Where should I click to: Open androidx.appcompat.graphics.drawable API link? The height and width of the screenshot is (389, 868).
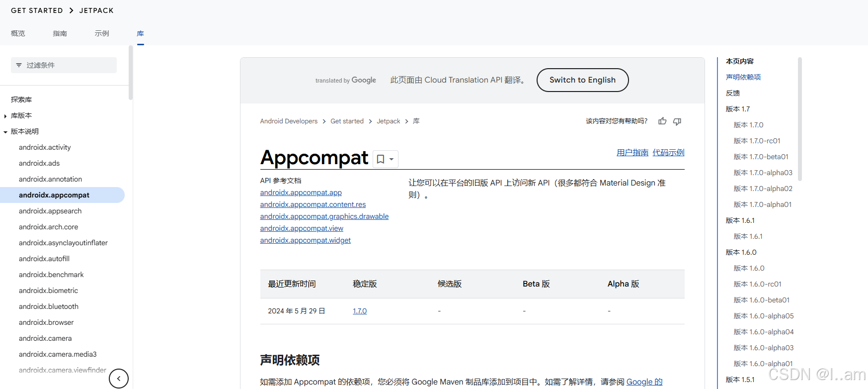(324, 216)
